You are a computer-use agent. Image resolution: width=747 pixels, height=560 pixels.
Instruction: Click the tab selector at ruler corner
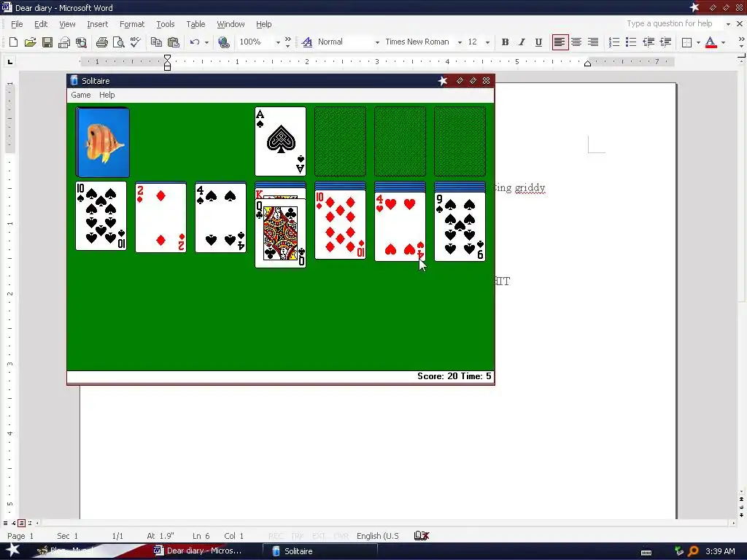[x=9, y=61]
